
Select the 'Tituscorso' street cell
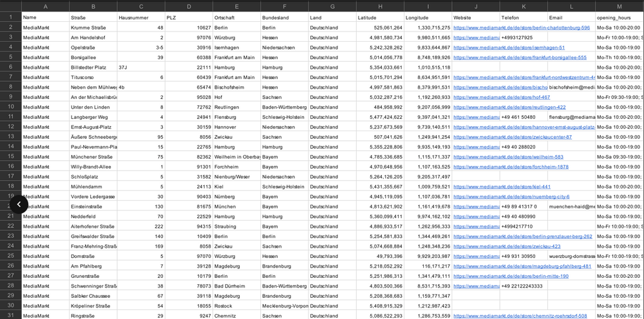(93, 77)
